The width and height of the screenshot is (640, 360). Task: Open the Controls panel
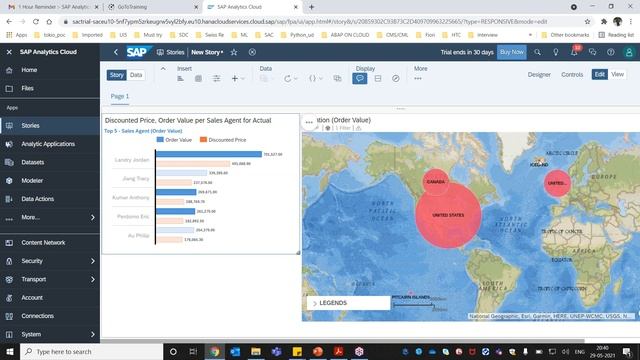(572, 75)
